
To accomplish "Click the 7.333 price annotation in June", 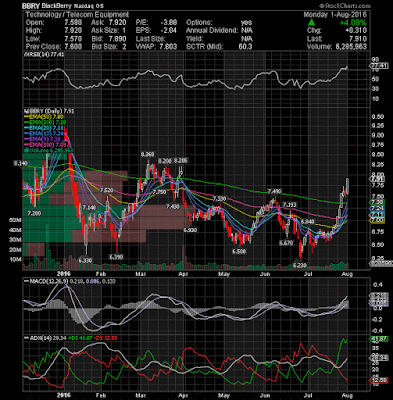I will [289, 204].
